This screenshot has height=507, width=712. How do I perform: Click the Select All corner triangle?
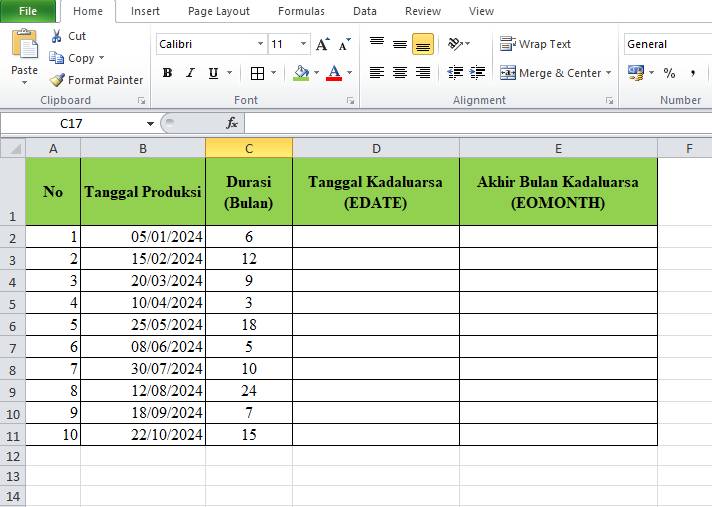click(x=13, y=148)
